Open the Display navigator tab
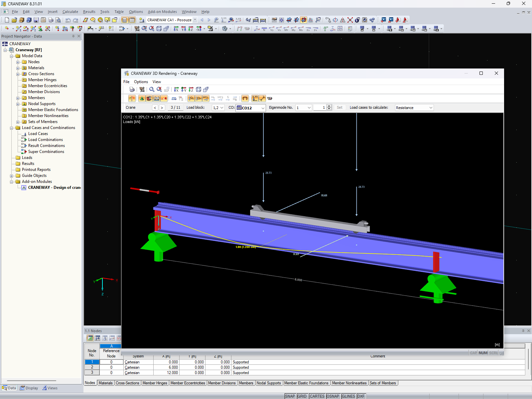This screenshot has width=532, height=399. pyautogui.click(x=29, y=388)
